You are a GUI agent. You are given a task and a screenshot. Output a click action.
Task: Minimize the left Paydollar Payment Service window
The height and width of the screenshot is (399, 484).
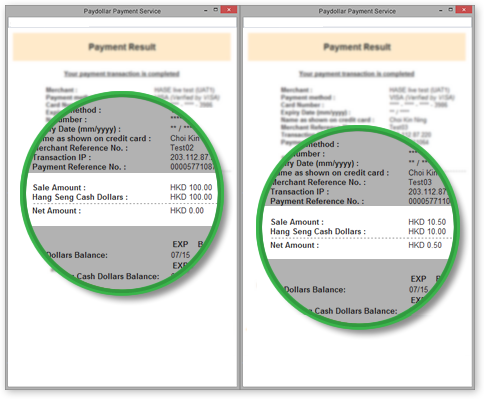206,10
